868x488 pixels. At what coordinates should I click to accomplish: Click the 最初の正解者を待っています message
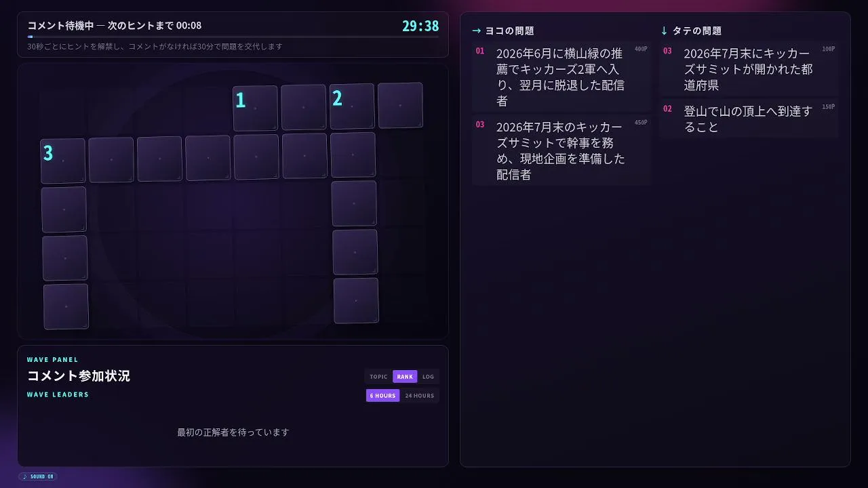coord(233,432)
